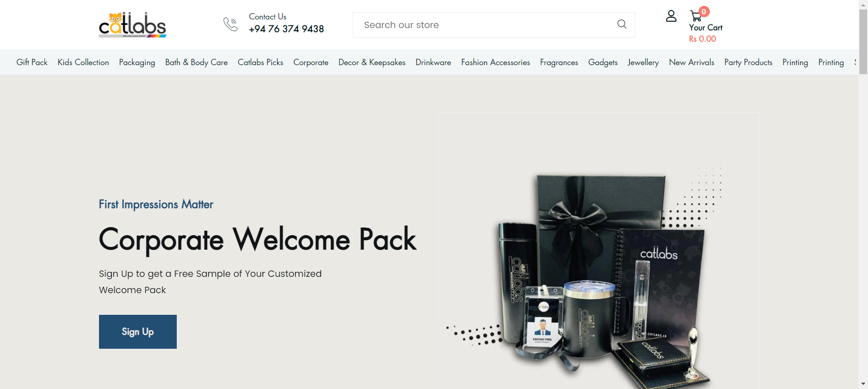868x389 pixels.
Task: Click the scrollbar up arrow
Action: click(863, 4)
